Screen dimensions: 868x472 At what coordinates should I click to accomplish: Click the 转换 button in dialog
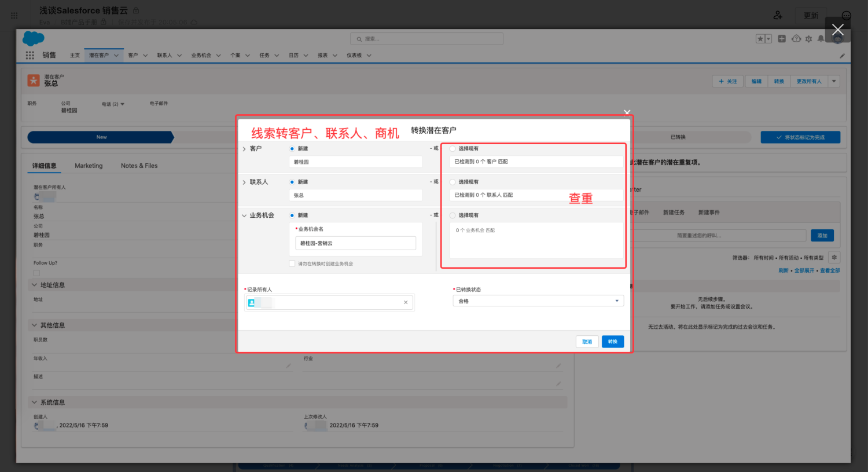tap(613, 342)
